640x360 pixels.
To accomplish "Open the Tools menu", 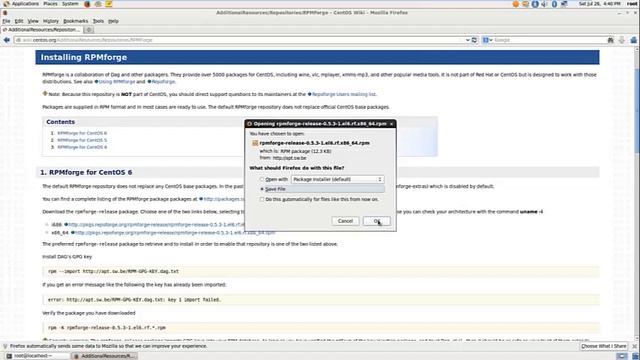I will 98,21.
